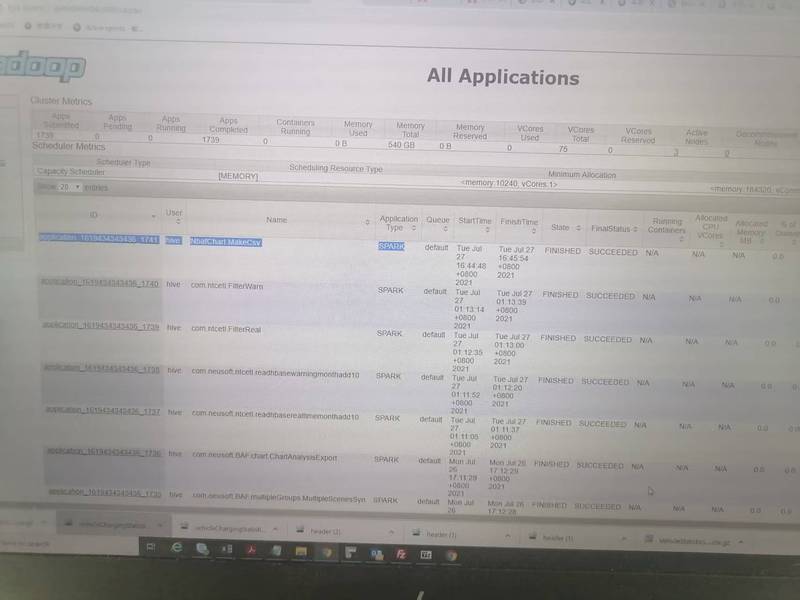Select the readhbasewarningmonthadd10 name cell
The image size is (800, 600).
point(276,374)
